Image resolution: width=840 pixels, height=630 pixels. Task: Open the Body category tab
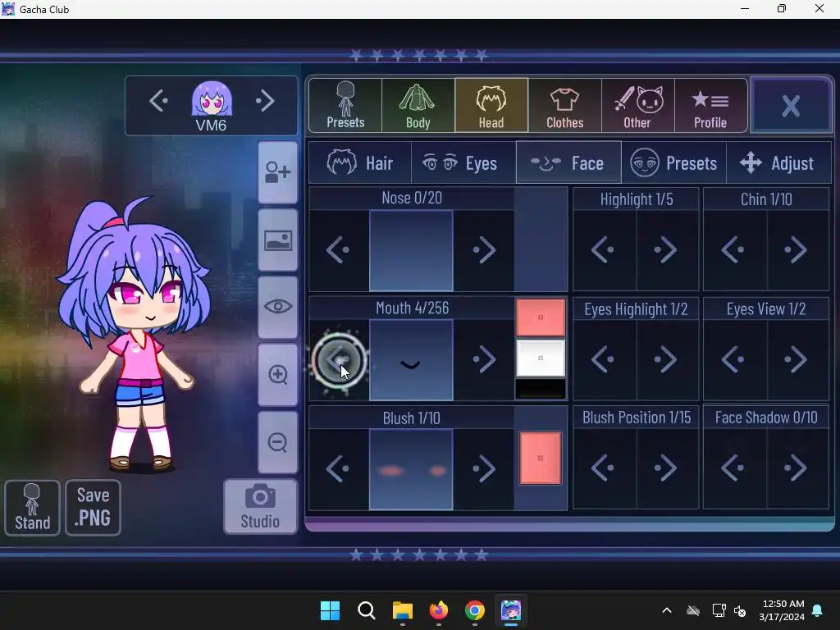coord(418,106)
